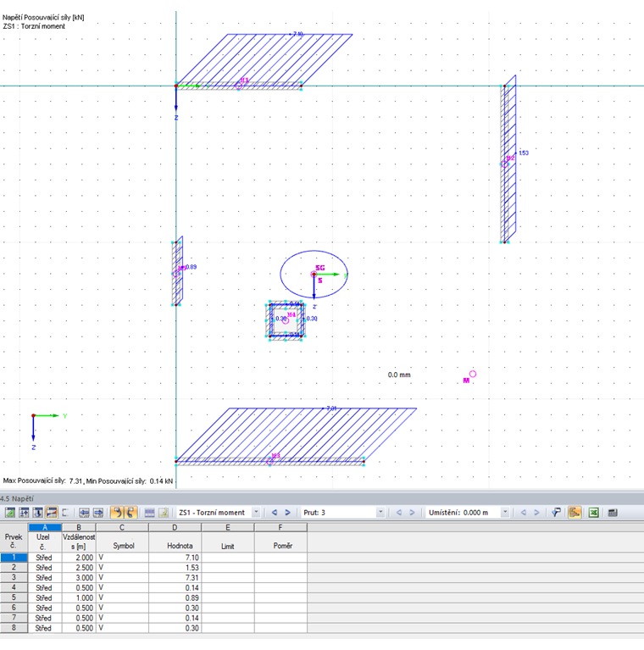Click the filter/pick funnel icon
This screenshot has height=650, width=644.
coord(556,513)
